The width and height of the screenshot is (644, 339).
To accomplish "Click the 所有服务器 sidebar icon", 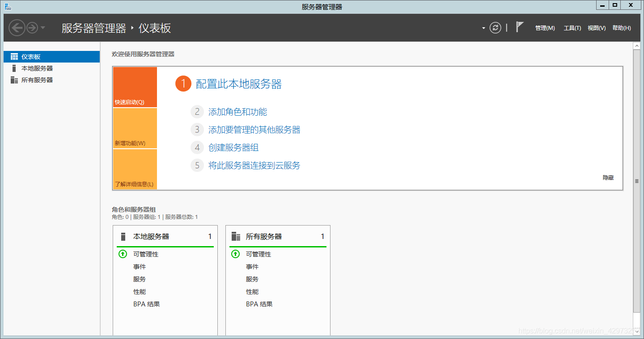I will (x=14, y=80).
